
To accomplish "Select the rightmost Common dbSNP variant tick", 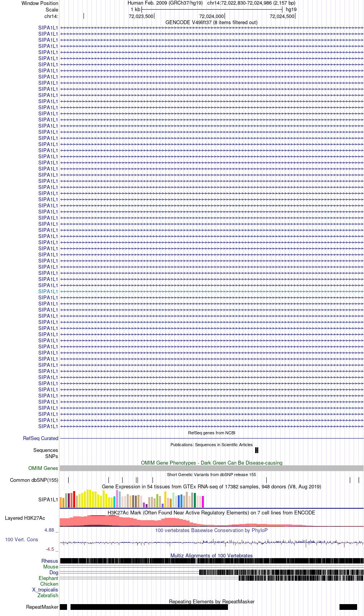I will point(359,480).
